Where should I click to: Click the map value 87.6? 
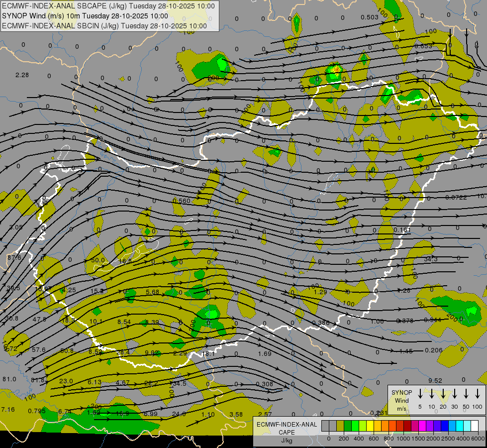[x=14, y=257]
